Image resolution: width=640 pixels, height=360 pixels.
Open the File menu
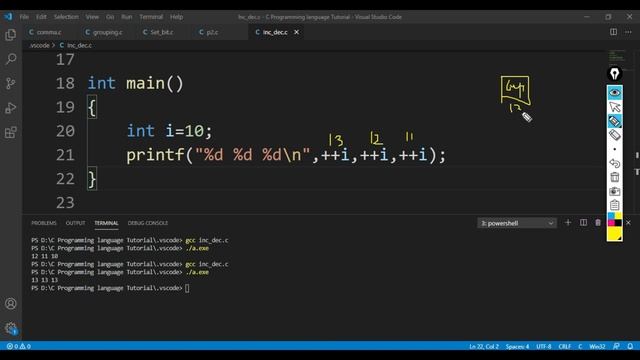click(24, 17)
